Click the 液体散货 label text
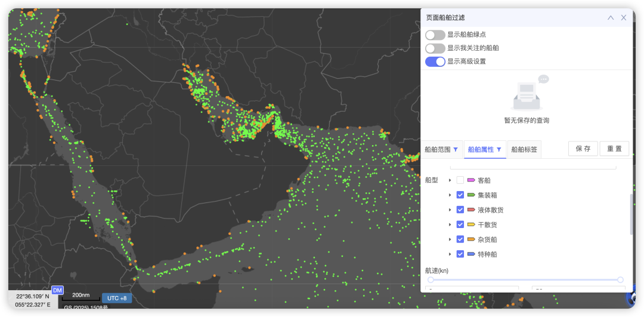This screenshot has height=317, width=644. coord(491,210)
